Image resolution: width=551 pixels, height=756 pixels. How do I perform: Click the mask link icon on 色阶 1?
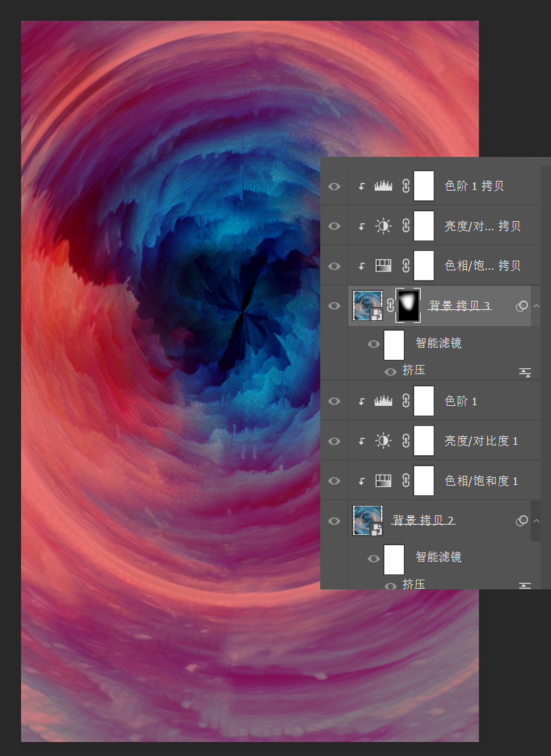(x=406, y=401)
